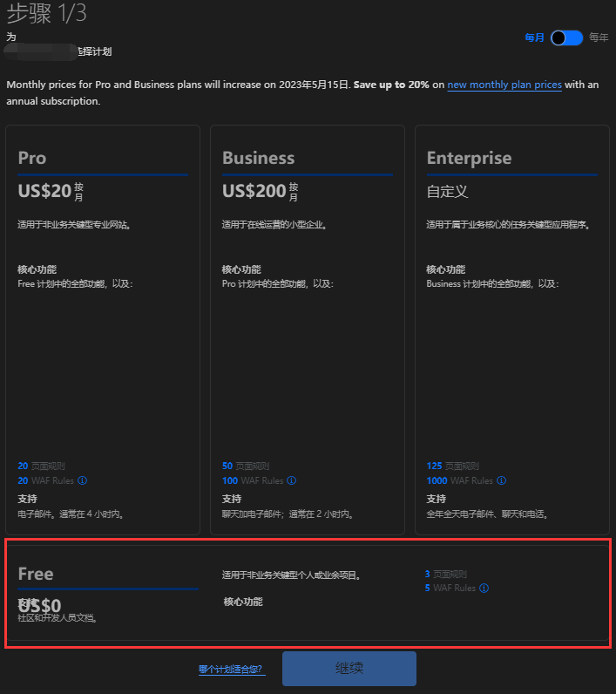Select the 每年 billing label

click(599, 37)
